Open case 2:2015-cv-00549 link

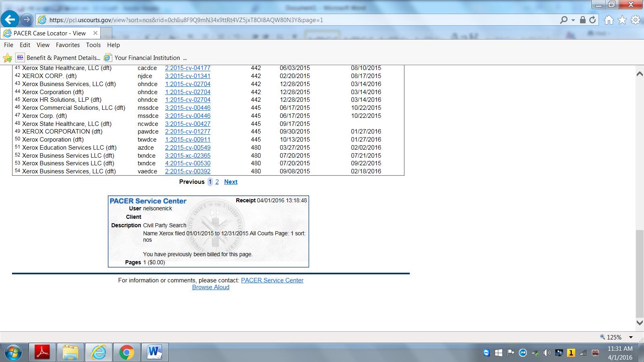point(188,148)
